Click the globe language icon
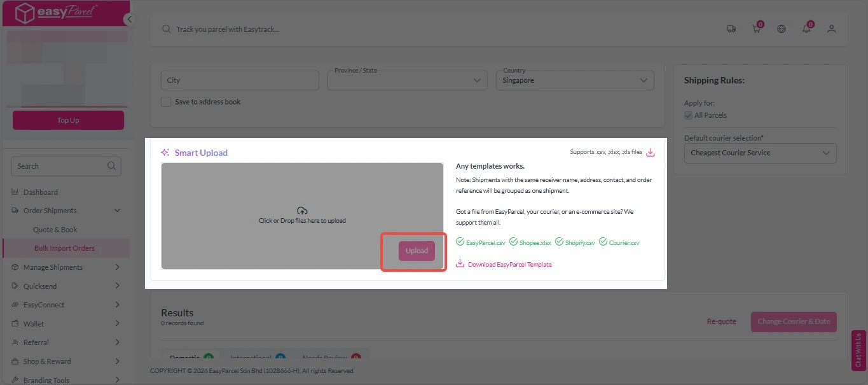 [x=782, y=29]
